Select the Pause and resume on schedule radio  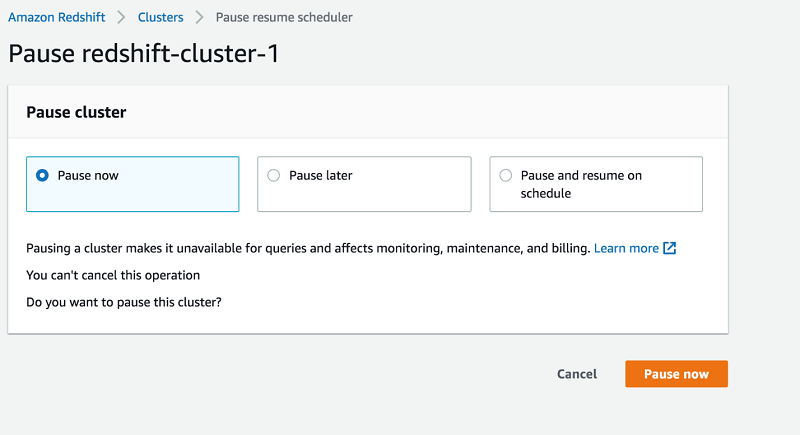click(506, 175)
